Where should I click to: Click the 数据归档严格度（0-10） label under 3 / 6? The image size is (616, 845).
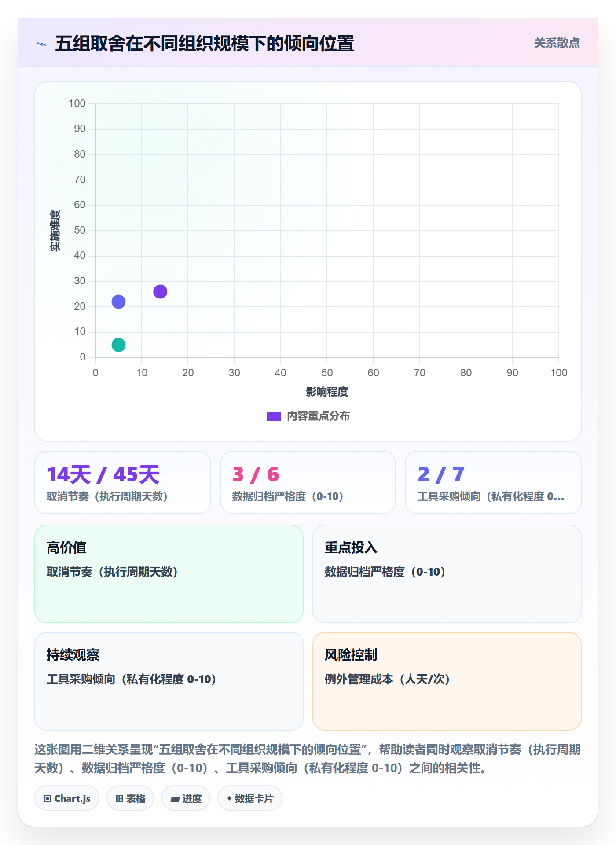coord(288,496)
